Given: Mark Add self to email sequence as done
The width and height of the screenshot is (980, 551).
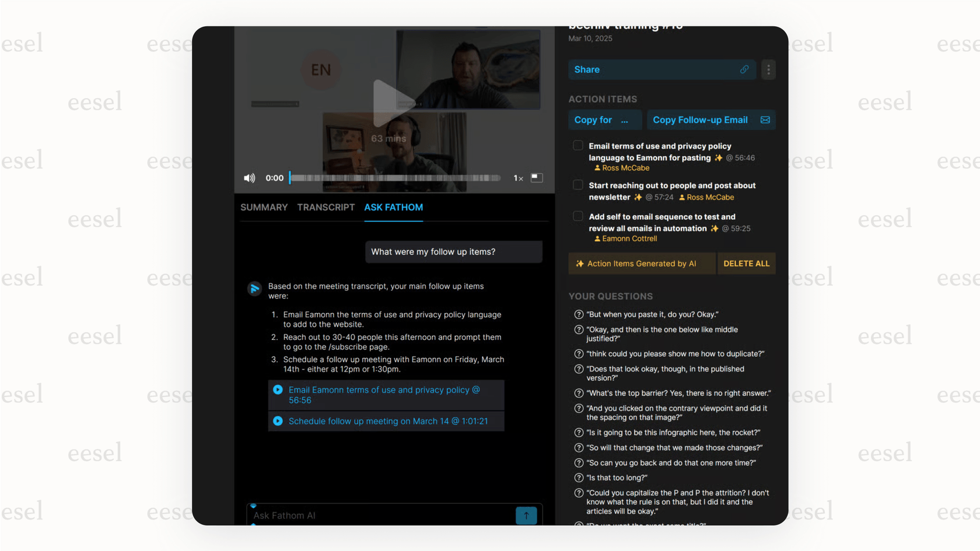Looking at the screenshot, I should tap(577, 216).
